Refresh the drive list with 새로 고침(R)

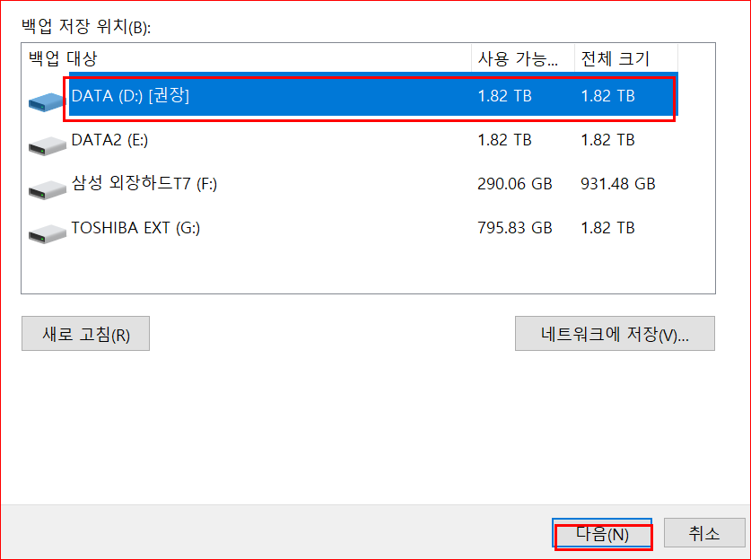pyautogui.click(x=85, y=333)
